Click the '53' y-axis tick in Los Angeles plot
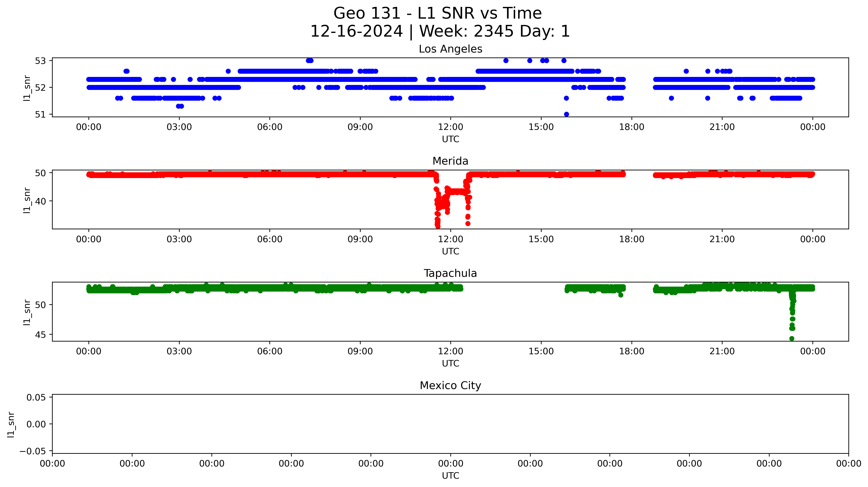The width and height of the screenshot is (868, 487). pos(40,61)
